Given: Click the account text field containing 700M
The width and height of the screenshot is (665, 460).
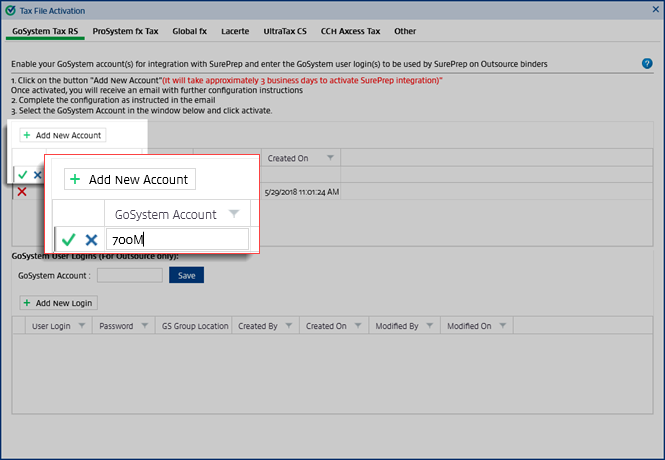Looking at the screenshot, I should (177, 240).
